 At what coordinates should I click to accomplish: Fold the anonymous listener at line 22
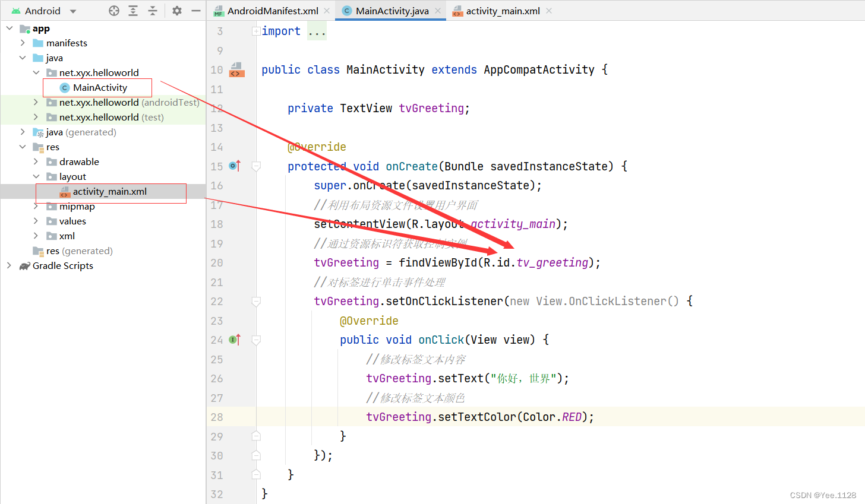(x=256, y=302)
